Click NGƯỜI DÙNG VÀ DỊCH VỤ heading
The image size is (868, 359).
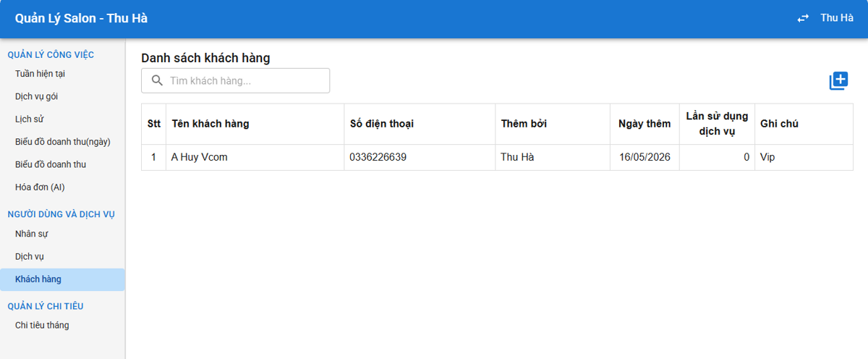(x=61, y=214)
